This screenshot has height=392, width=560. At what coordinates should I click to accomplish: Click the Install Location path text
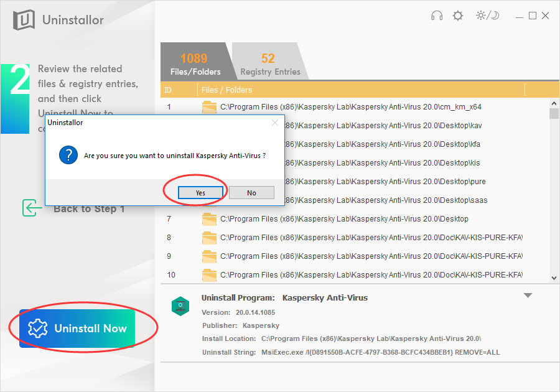[371, 338]
